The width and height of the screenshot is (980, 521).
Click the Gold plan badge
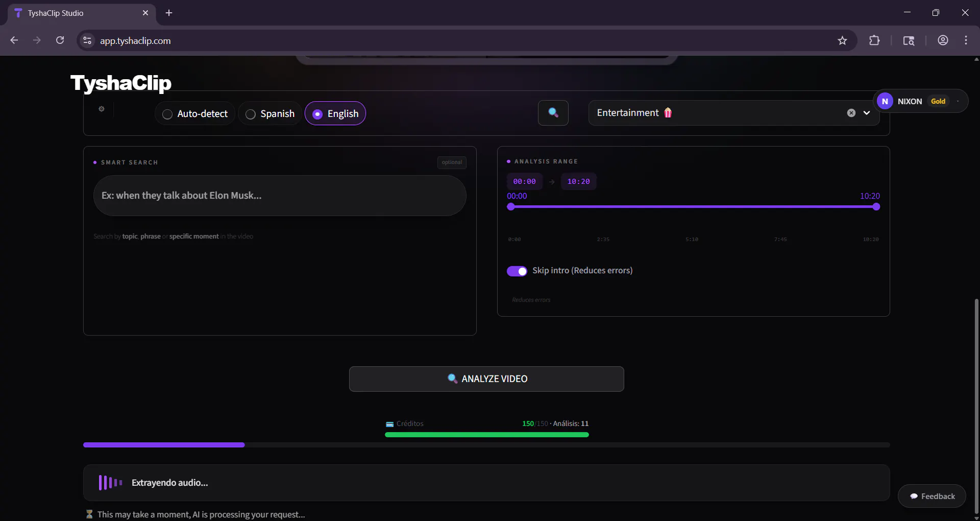pos(938,101)
